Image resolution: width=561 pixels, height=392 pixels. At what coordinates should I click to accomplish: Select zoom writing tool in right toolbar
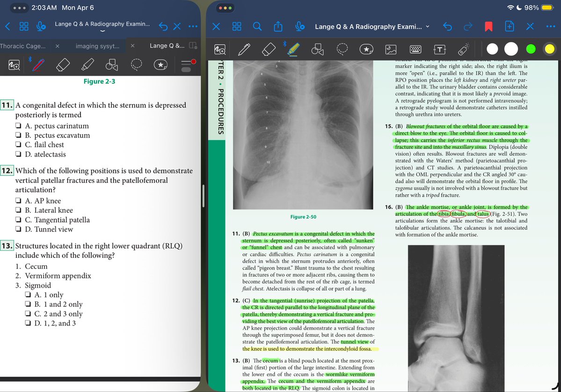220,50
